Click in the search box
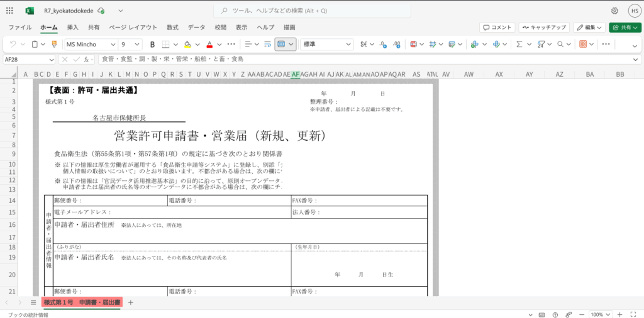 point(312,11)
